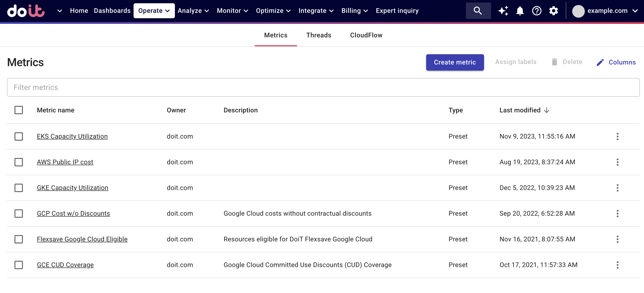Viewport: 644px width, 293px height.
Task: Open more options for GCP Cost w/o Discounts
Action: 617,213
